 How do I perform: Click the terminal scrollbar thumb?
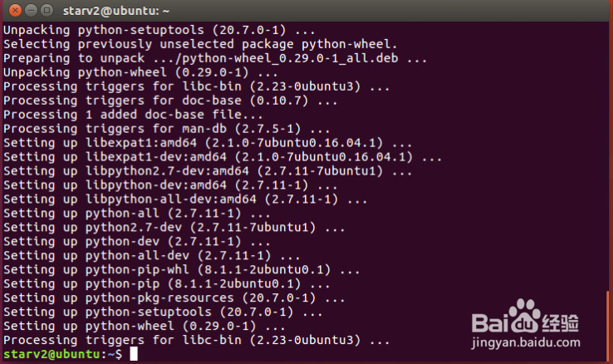(x=607, y=326)
